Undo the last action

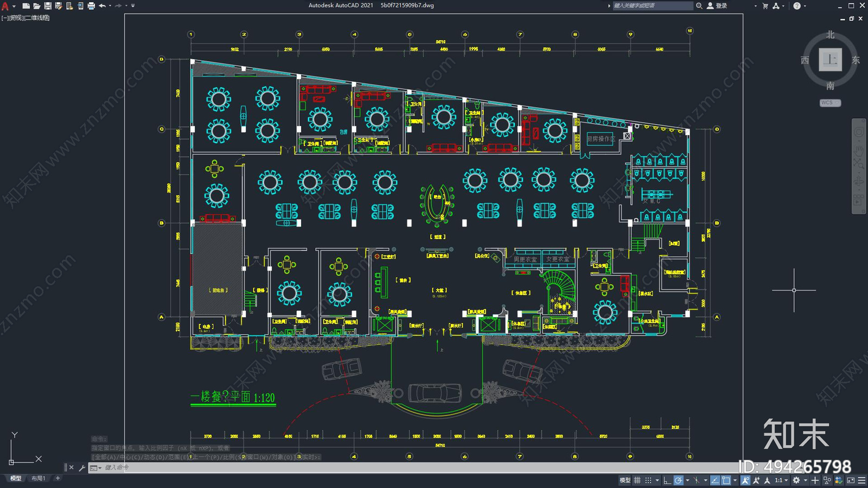[x=102, y=6]
